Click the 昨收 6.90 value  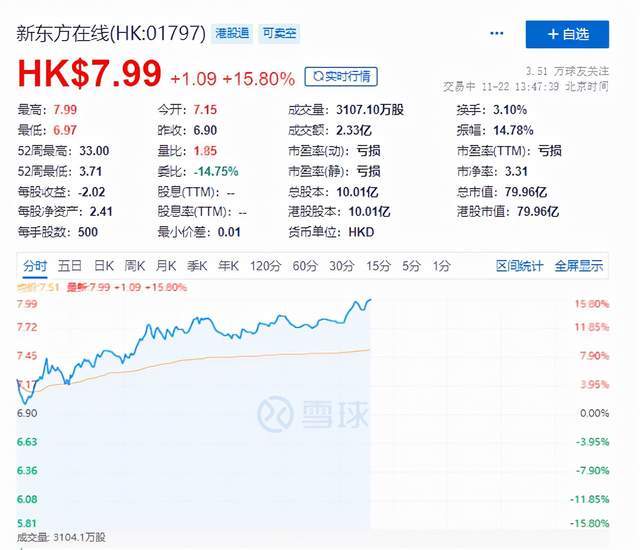(x=205, y=130)
